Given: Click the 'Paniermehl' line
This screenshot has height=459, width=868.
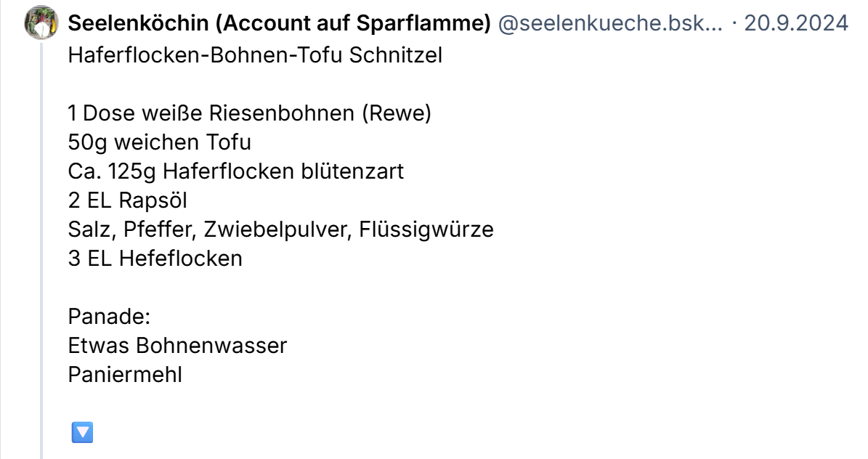Looking at the screenshot, I should click(x=125, y=375).
